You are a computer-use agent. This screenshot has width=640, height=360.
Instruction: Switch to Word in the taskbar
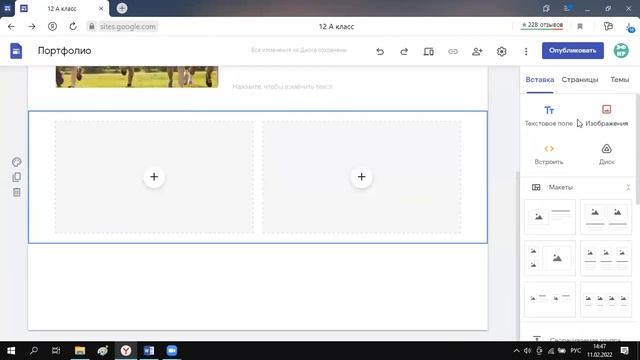tap(149, 351)
